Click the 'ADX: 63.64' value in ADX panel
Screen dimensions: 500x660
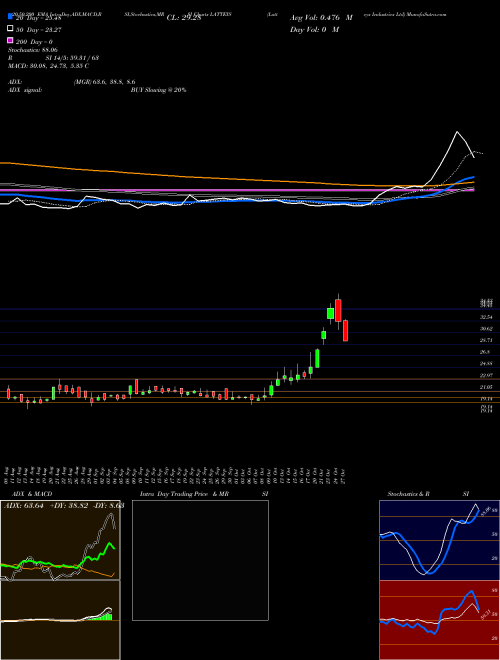click(24, 506)
